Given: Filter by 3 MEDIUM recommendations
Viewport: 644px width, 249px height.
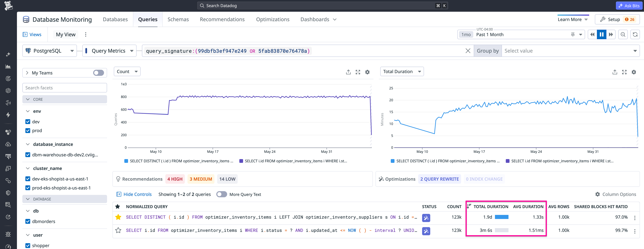Looking at the screenshot, I should tap(201, 179).
